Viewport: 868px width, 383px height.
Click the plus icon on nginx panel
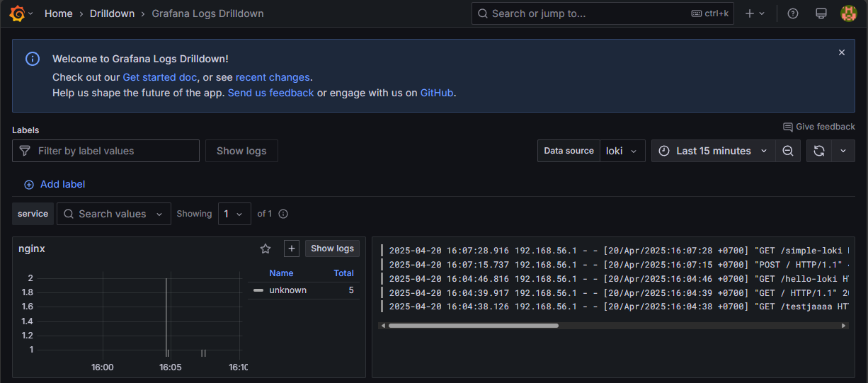tap(292, 248)
